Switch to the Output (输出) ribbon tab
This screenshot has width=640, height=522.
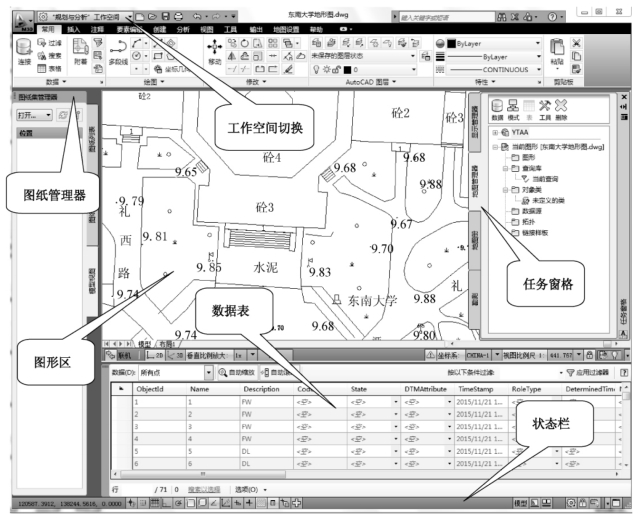[x=256, y=29]
